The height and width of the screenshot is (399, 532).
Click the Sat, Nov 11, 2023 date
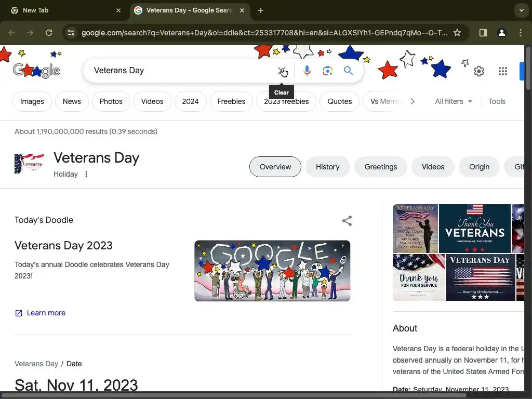pos(76,385)
